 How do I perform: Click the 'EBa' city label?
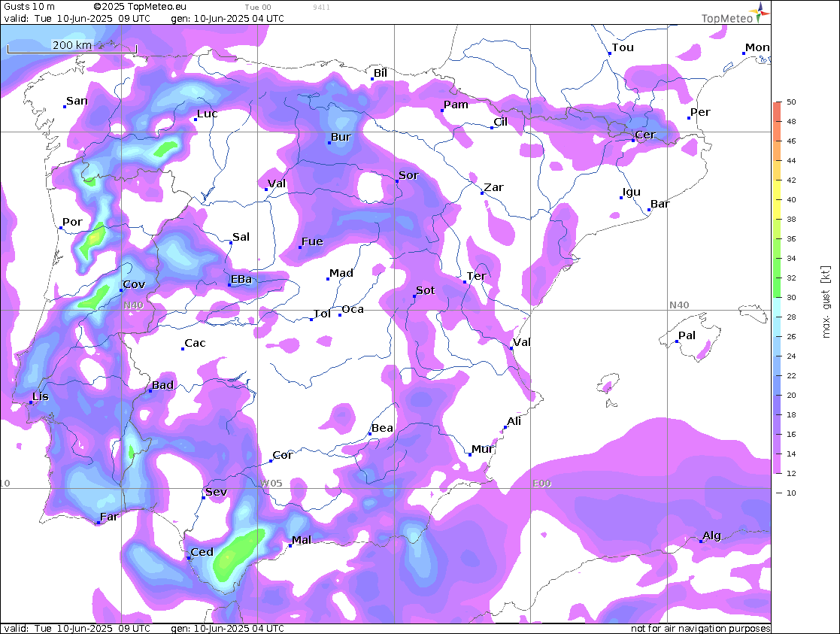tap(241, 279)
